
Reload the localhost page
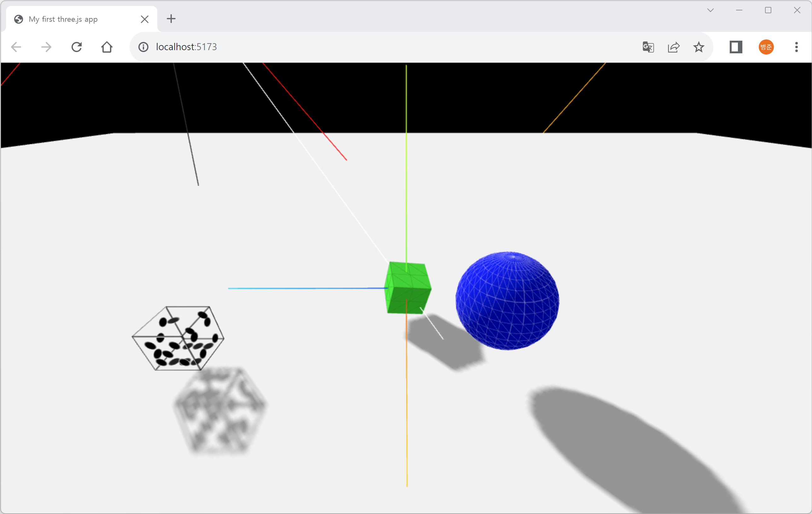(x=77, y=47)
